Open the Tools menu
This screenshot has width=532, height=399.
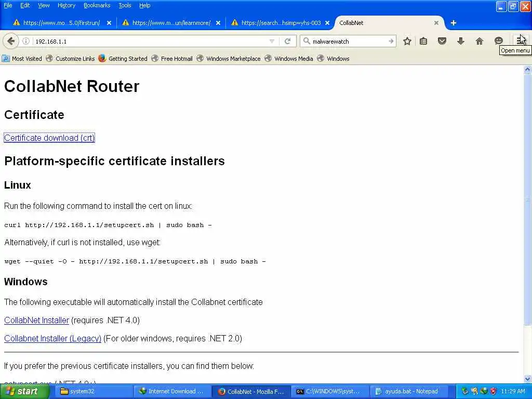click(125, 5)
